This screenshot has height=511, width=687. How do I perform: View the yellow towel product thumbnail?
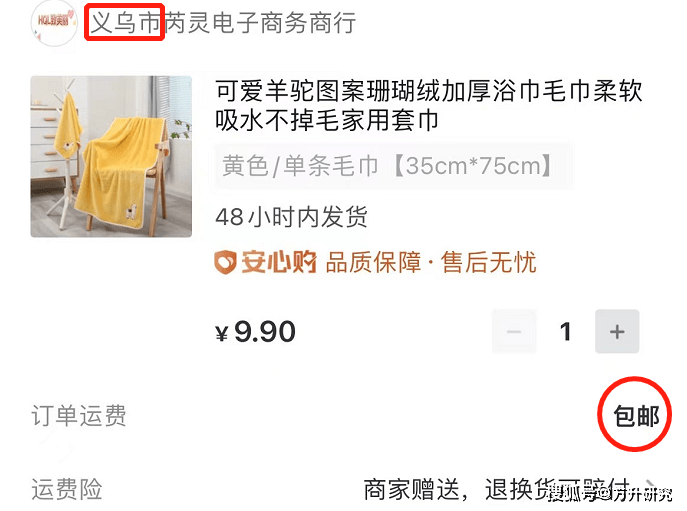click(111, 156)
